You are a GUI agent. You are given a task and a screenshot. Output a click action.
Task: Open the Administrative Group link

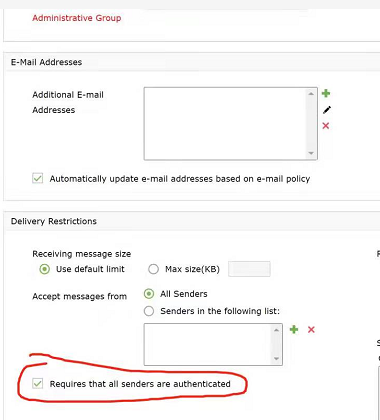(77, 18)
